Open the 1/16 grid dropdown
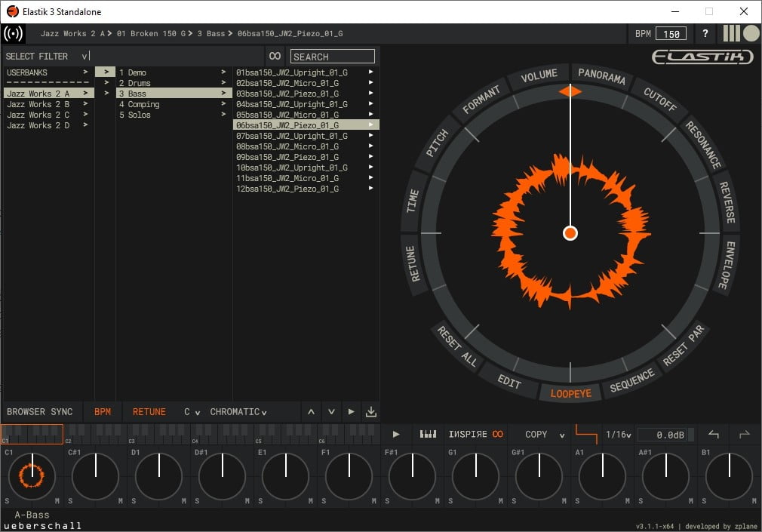762x532 pixels. click(618, 434)
